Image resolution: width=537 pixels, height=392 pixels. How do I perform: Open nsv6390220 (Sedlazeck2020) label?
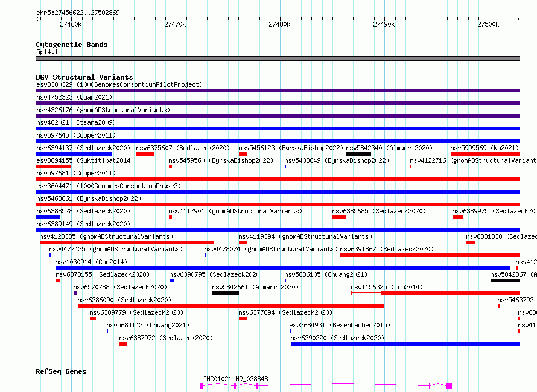pyautogui.click(x=337, y=338)
